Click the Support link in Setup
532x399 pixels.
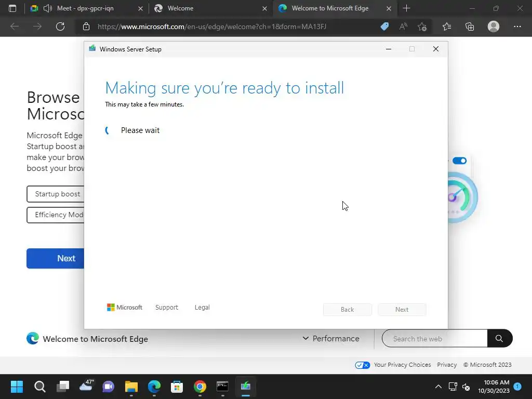(167, 308)
